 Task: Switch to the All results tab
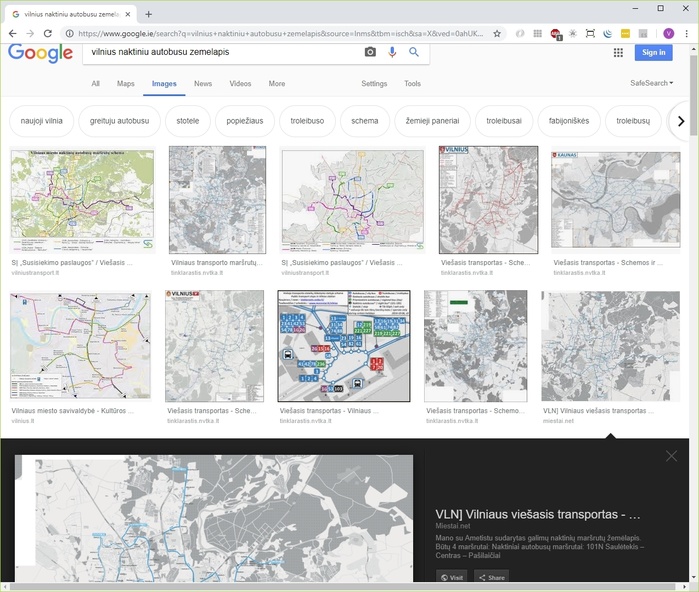pyautogui.click(x=95, y=83)
